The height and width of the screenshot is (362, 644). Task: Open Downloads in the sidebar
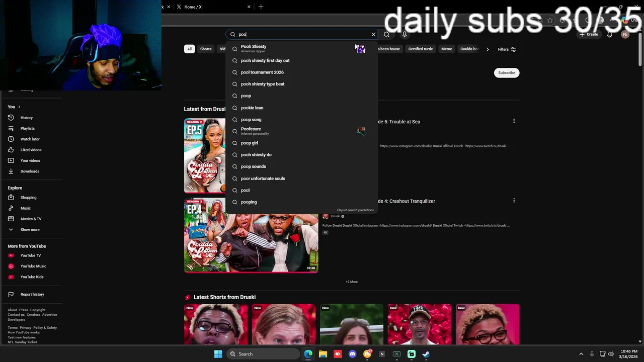pos(30,171)
